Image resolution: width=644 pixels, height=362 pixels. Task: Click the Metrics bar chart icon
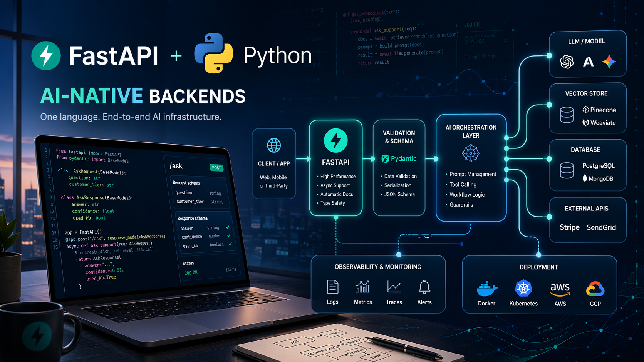363,287
